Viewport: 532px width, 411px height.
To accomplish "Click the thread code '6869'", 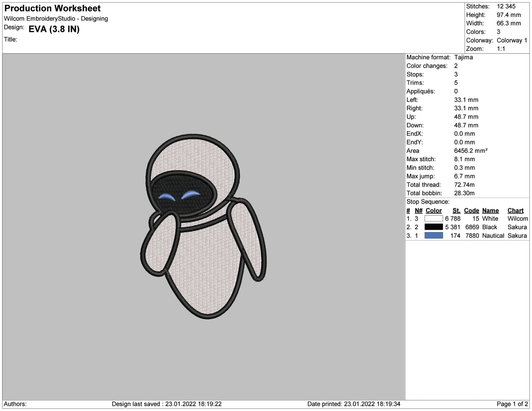I will 472,227.
